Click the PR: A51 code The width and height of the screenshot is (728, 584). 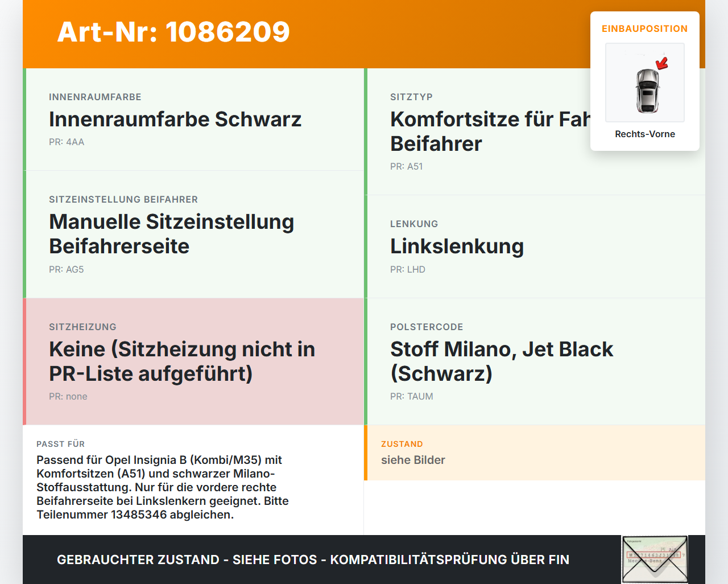(x=407, y=167)
